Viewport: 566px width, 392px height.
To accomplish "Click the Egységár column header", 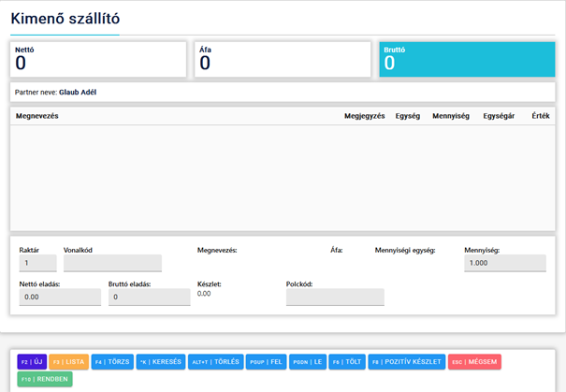I will (499, 116).
